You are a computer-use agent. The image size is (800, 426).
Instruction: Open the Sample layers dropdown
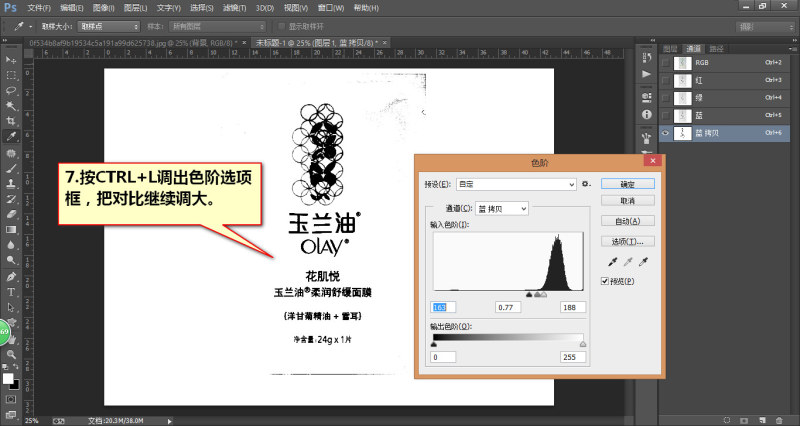(x=218, y=27)
